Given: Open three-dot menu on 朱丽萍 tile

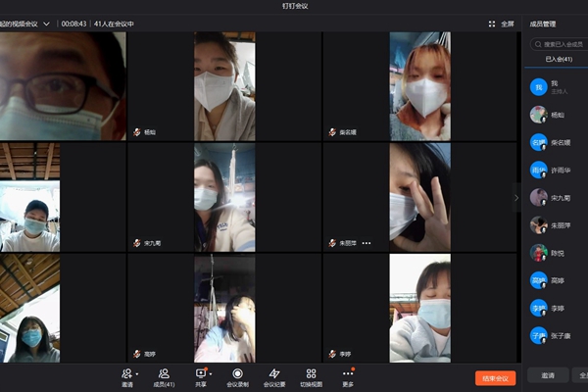Looking at the screenshot, I should point(367,243).
